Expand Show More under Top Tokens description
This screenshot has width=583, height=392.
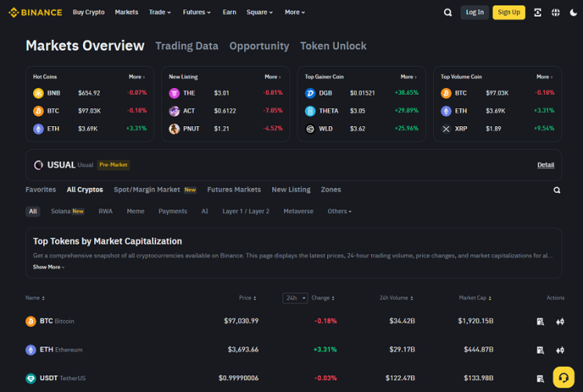pyautogui.click(x=49, y=267)
